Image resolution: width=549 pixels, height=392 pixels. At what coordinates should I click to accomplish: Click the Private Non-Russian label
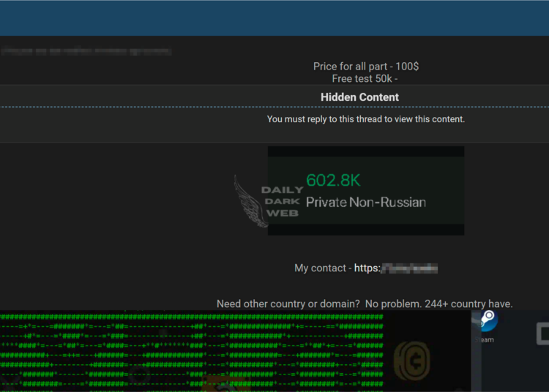pos(365,203)
